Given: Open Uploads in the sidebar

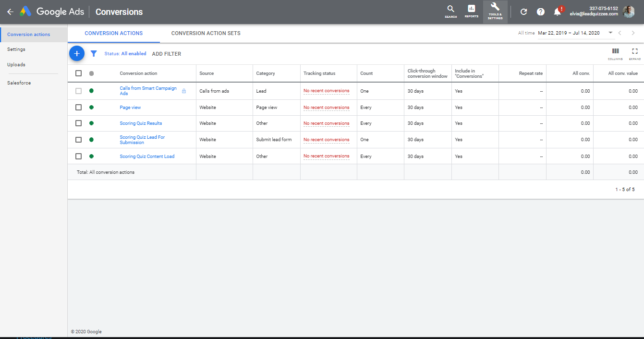Looking at the screenshot, I should pyautogui.click(x=16, y=65).
